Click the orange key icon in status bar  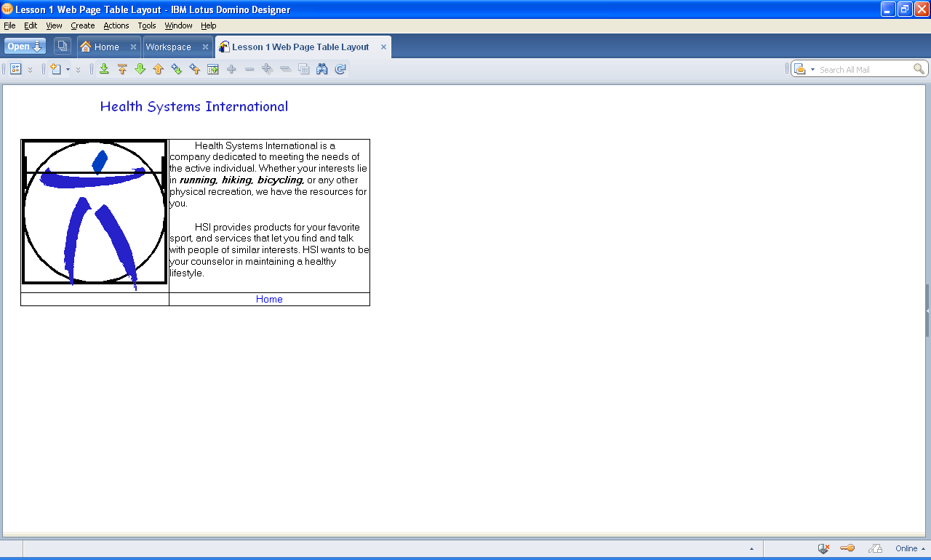click(x=847, y=548)
